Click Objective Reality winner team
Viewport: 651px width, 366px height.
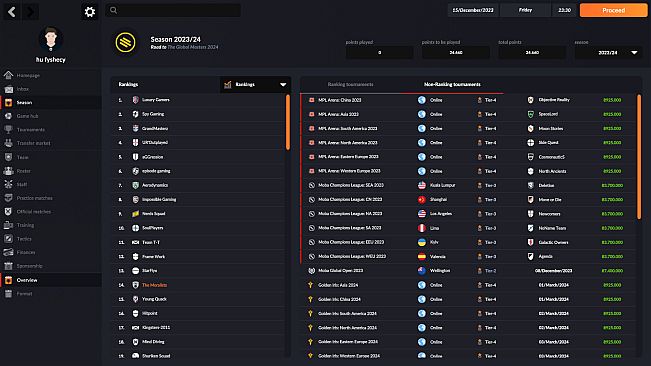(x=554, y=100)
